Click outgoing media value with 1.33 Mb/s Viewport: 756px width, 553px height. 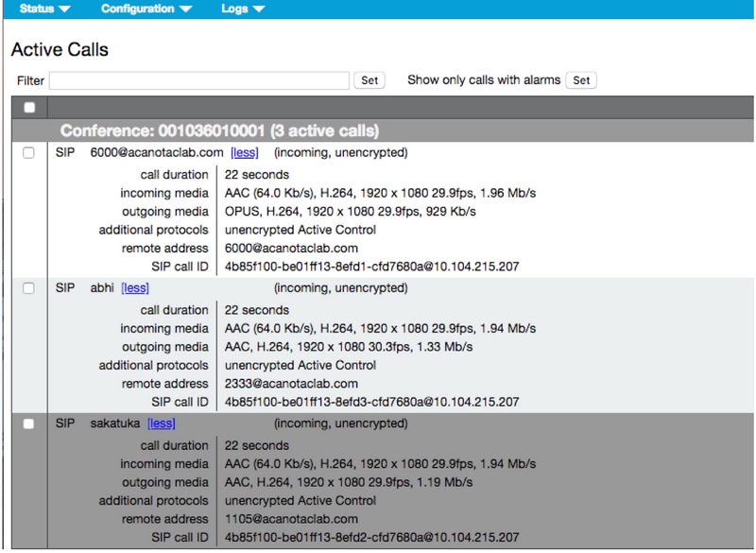349,347
